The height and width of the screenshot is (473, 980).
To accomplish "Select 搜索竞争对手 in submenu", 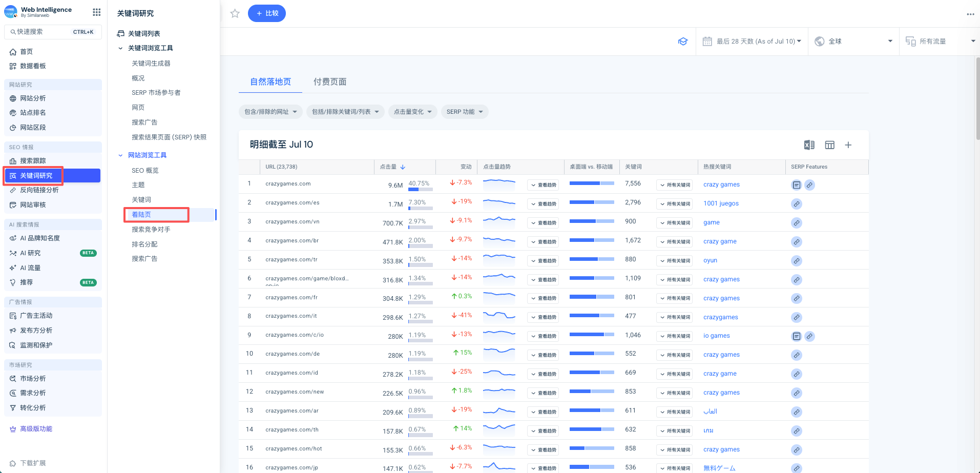I will (x=151, y=230).
